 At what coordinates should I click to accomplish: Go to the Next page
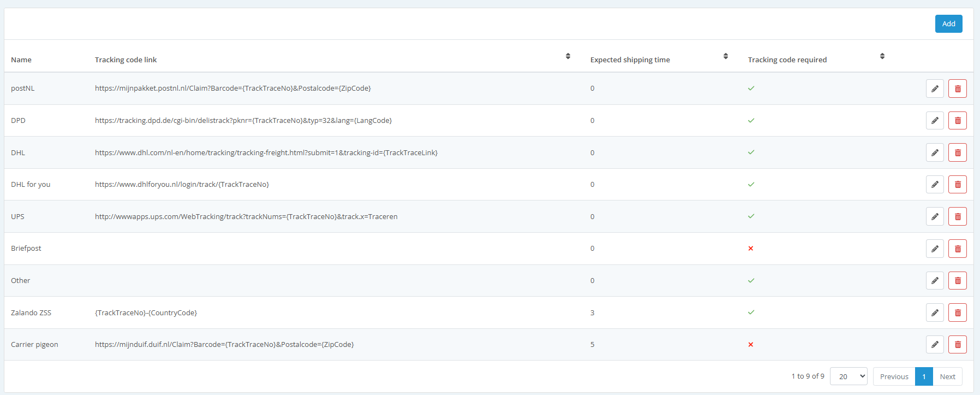(x=947, y=376)
